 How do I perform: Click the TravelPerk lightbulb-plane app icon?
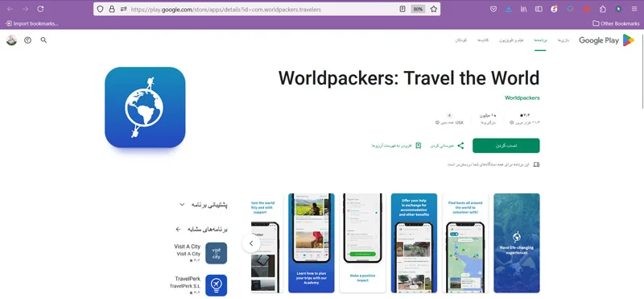216,285
